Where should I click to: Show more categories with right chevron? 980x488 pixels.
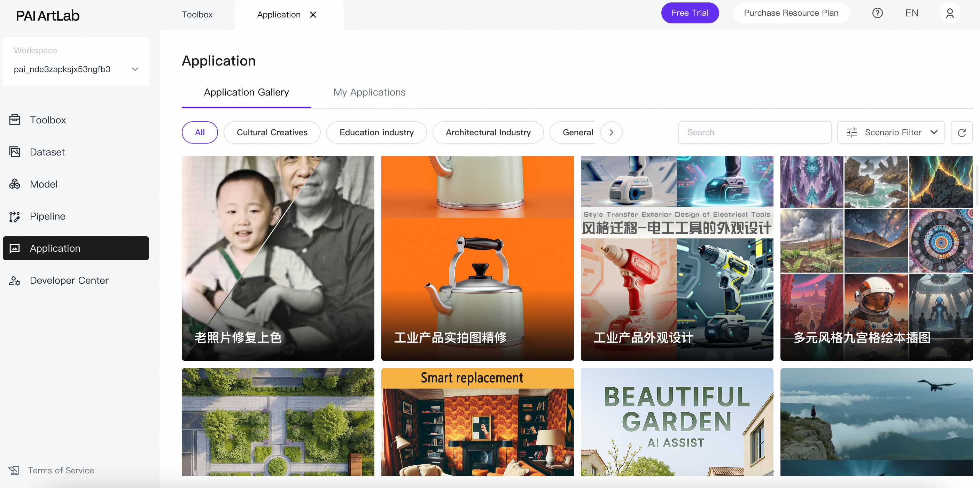[611, 132]
